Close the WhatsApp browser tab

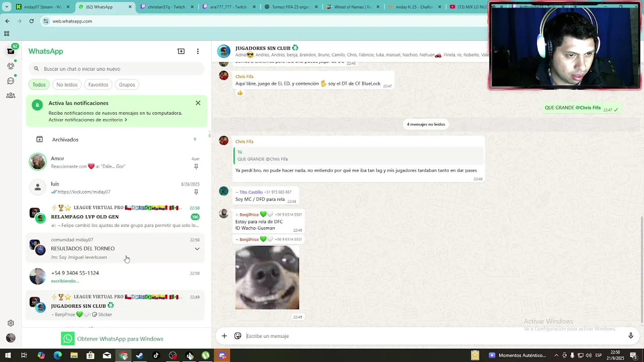pos(130,7)
